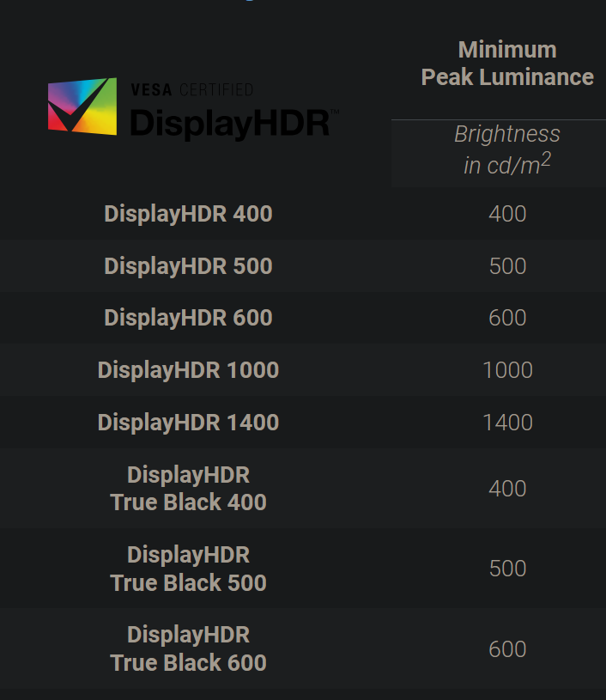The height and width of the screenshot is (700, 606).
Task: Click the VESA CERTIFIED label
Action: pos(192,89)
